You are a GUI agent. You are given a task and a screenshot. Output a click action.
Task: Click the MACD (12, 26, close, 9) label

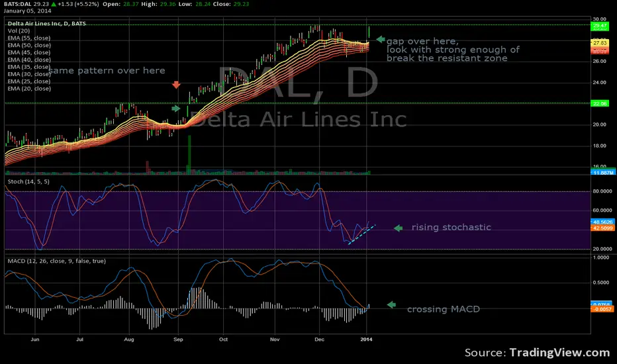click(x=57, y=261)
